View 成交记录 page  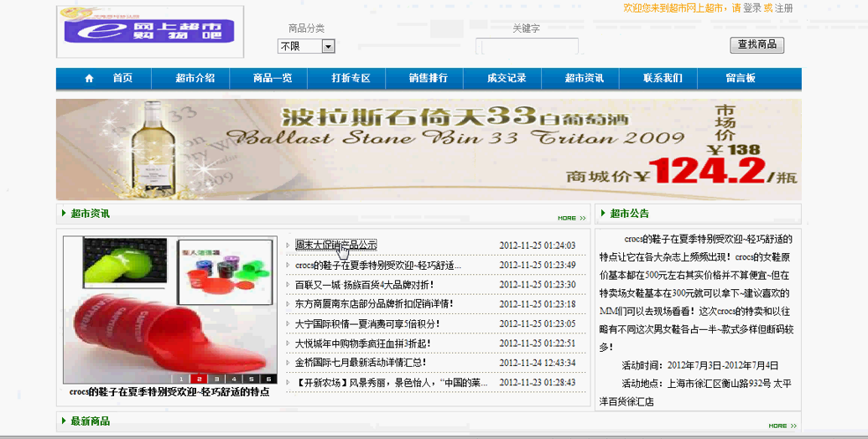pyautogui.click(x=507, y=79)
